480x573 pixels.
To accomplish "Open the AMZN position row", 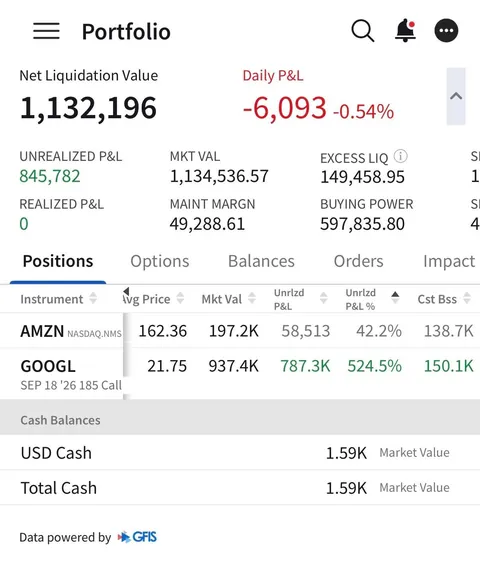I will (x=240, y=331).
